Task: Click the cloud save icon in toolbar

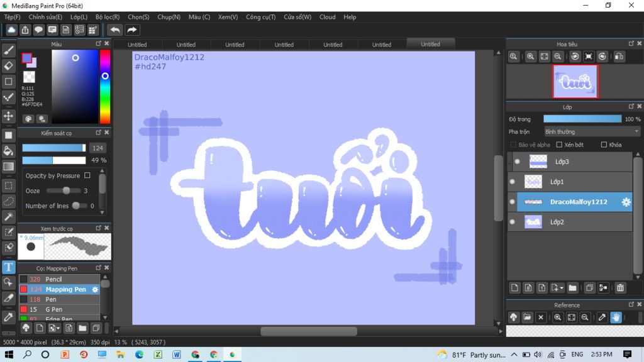Action: pyautogui.click(x=11, y=30)
